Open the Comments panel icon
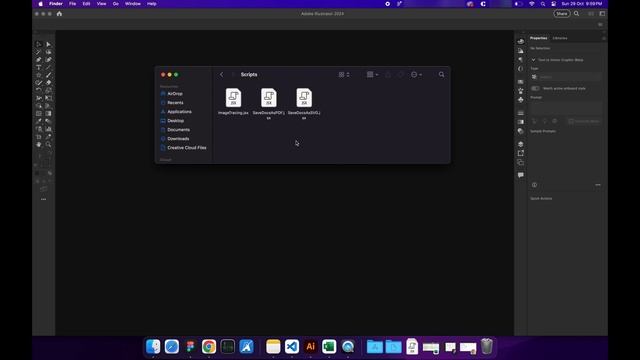This screenshot has height=360, width=640. click(x=521, y=175)
